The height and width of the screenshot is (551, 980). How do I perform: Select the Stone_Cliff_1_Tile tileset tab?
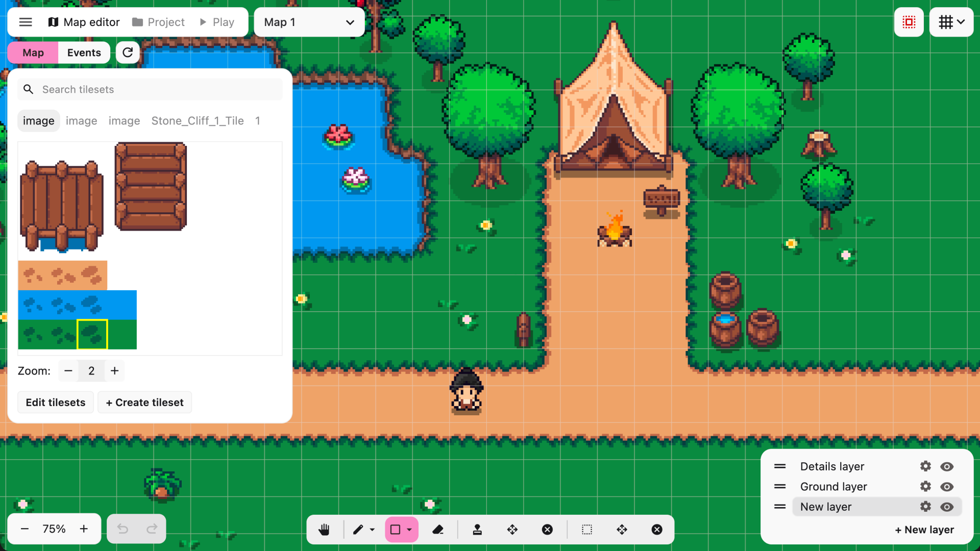click(198, 121)
